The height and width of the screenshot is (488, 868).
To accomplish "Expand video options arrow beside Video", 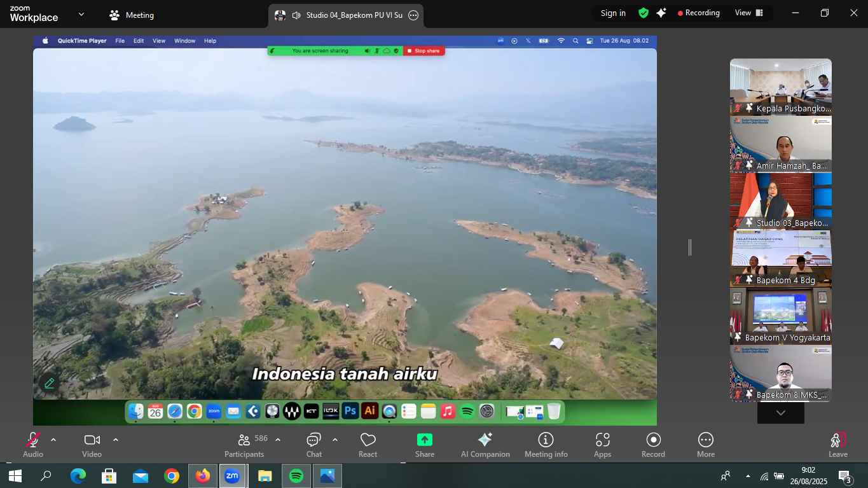I will [116, 440].
